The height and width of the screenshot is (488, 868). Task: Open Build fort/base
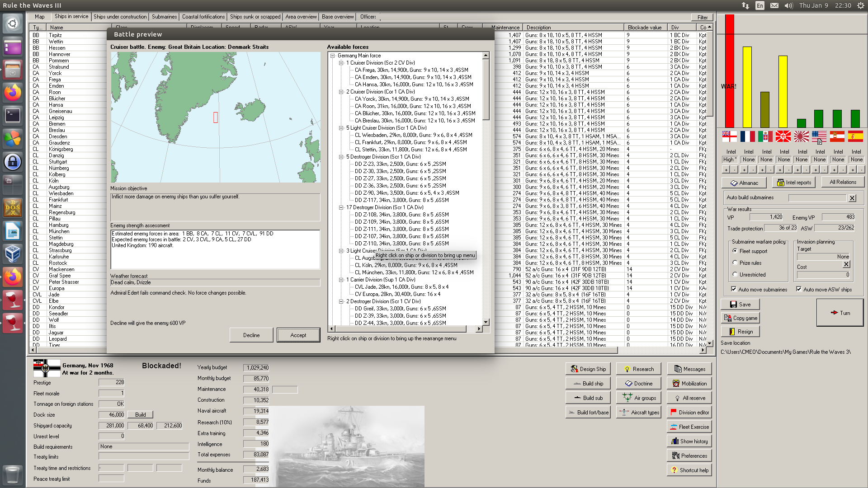pyautogui.click(x=588, y=413)
